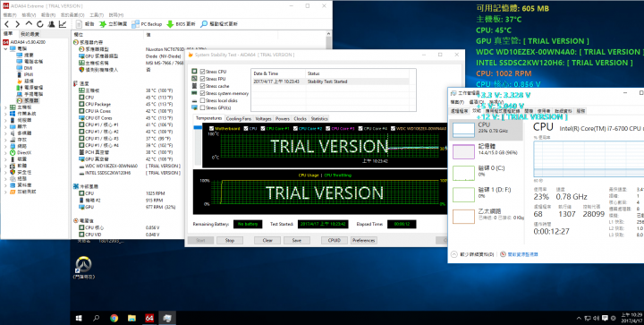The width and height of the screenshot is (644, 325).
Task: Click the Save button in stability test
Action: (x=297, y=240)
